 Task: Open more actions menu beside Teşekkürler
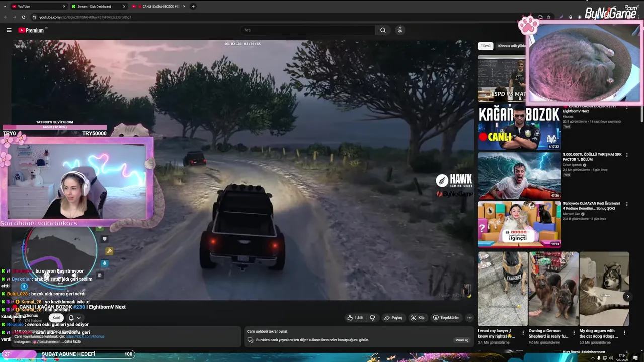[x=469, y=318]
